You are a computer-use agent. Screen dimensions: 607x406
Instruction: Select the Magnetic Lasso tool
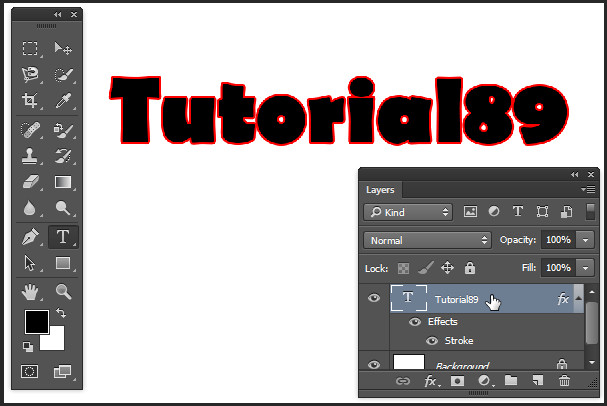click(30, 74)
